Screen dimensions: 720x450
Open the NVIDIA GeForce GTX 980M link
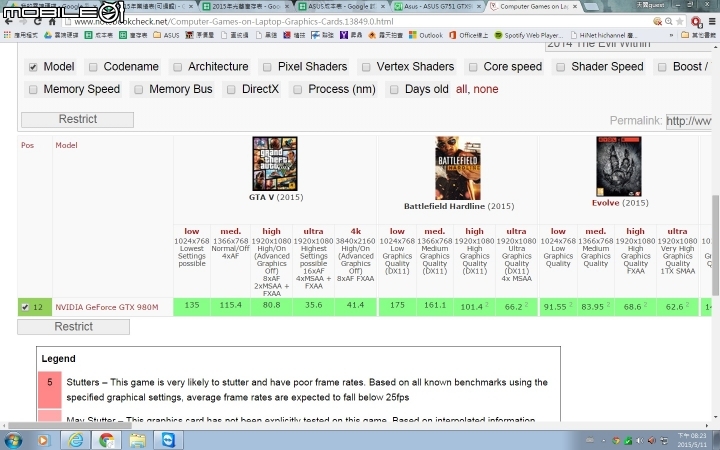(107, 307)
